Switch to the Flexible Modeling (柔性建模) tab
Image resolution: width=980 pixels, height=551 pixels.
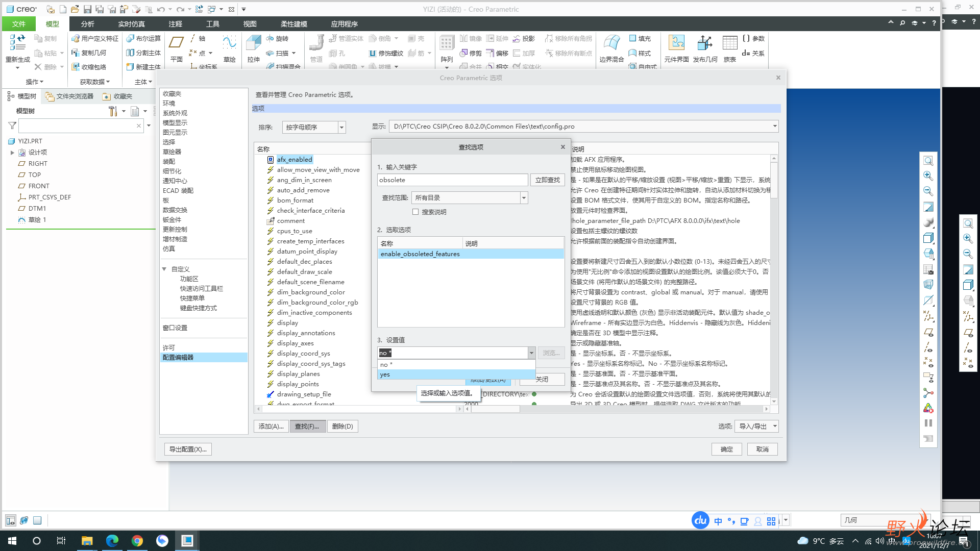(x=293, y=24)
